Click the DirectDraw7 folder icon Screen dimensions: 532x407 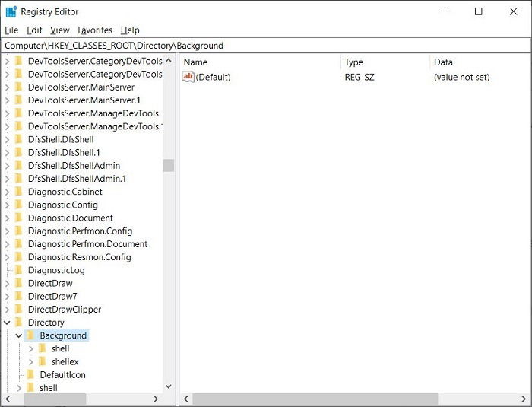coord(19,296)
